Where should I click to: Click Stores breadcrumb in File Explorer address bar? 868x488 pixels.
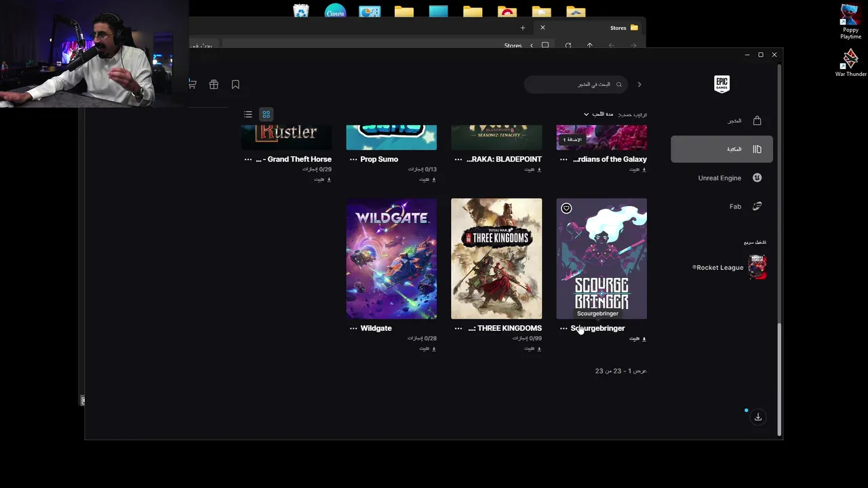[x=513, y=45]
